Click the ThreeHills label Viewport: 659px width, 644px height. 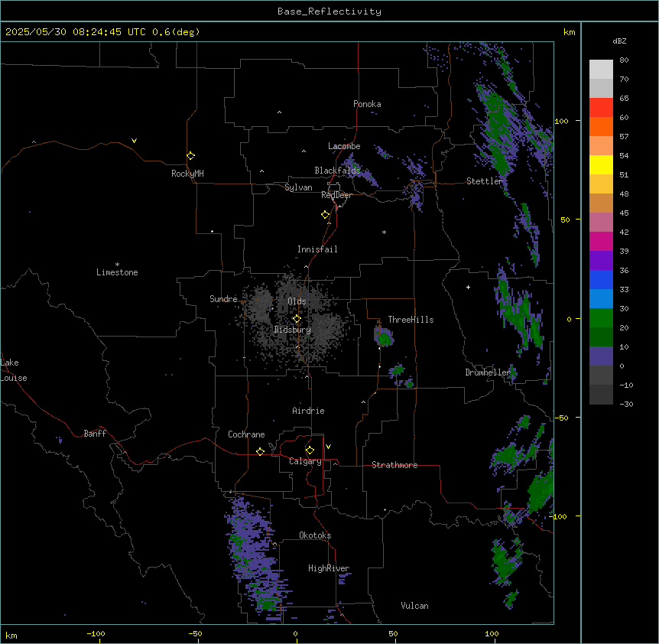pos(411,320)
